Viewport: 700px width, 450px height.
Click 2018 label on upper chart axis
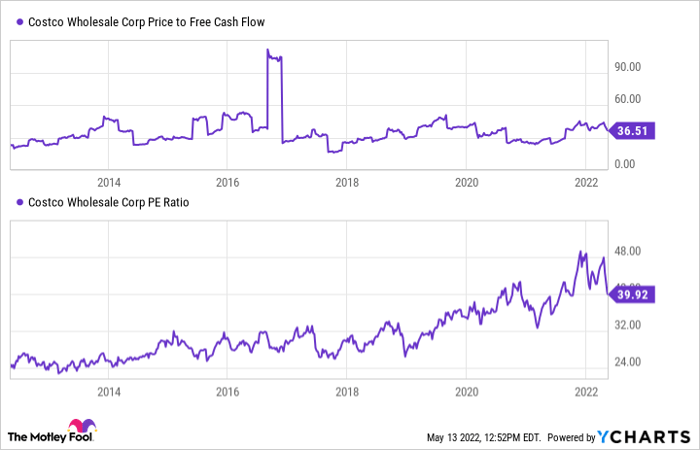click(347, 182)
